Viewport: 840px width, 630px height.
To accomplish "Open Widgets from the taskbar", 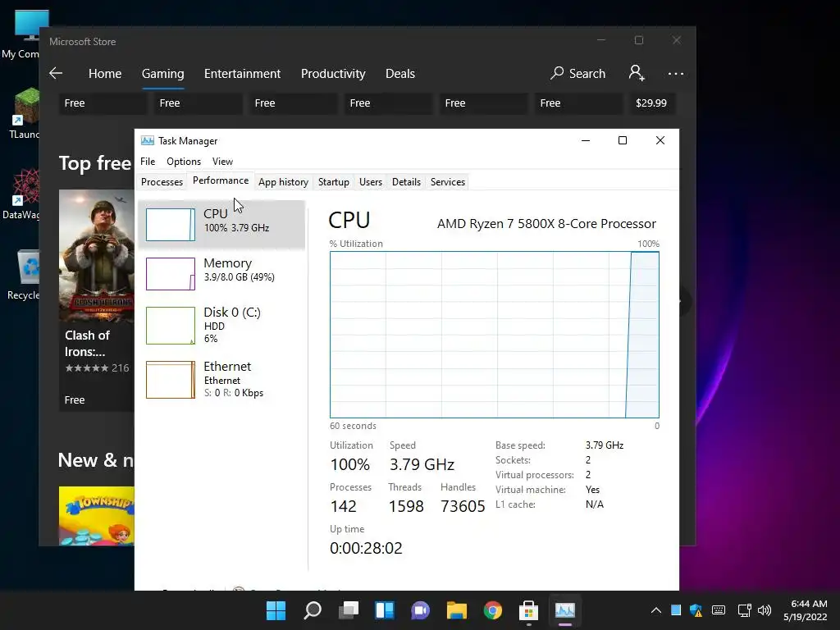I will click(x=385, y=610).
